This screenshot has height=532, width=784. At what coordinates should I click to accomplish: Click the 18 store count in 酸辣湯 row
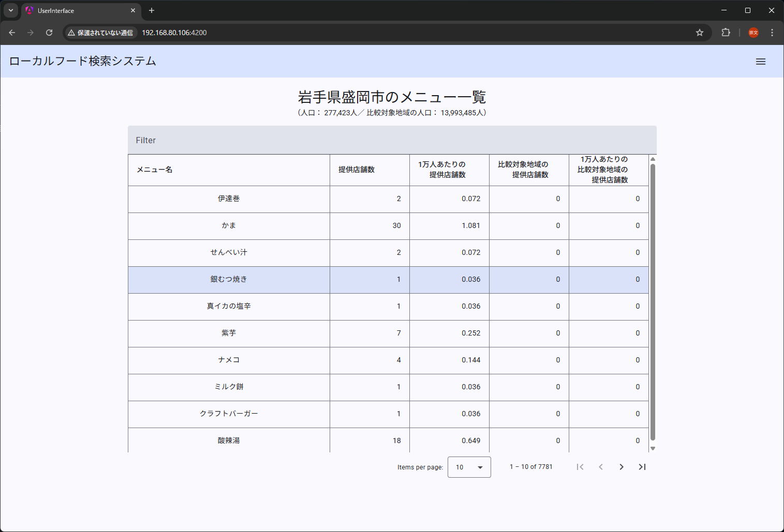396,441
